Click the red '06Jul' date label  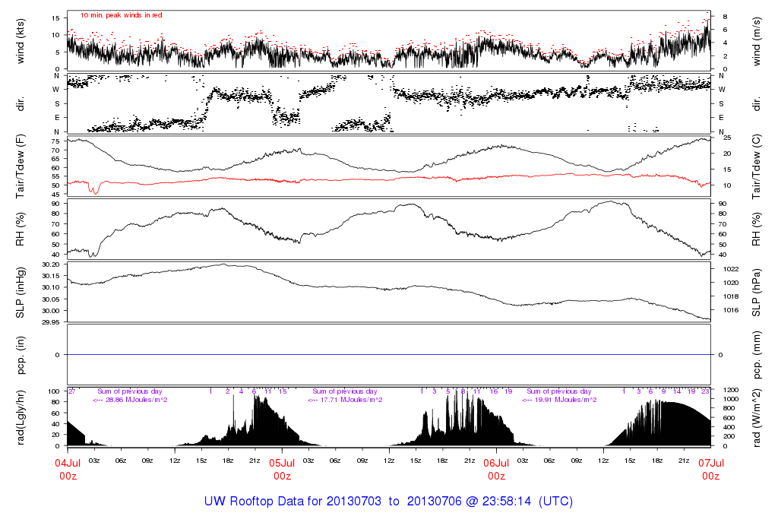tap(496, 463)
